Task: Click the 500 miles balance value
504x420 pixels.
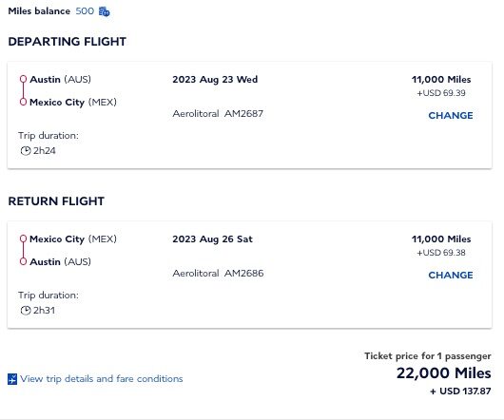Action: [85, 11]
